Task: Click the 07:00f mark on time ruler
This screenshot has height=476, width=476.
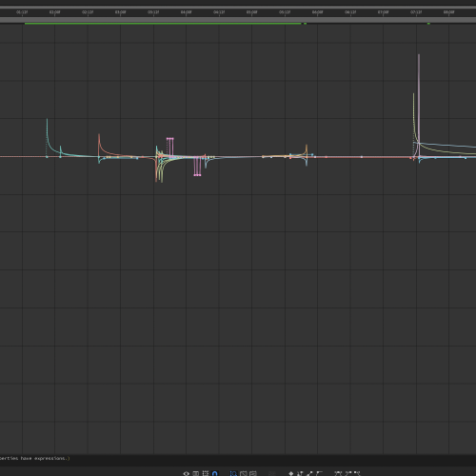Action: point(383,12)
